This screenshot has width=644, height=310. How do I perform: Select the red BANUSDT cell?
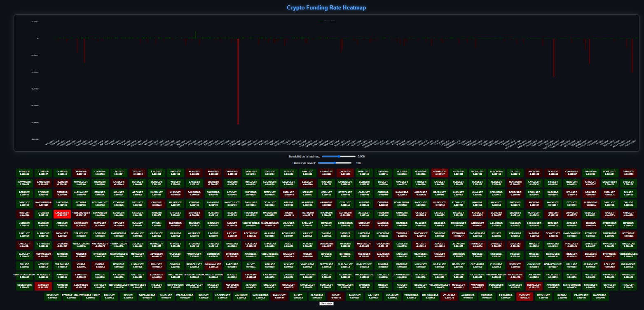pyautogui.click(x=43, y=286)
